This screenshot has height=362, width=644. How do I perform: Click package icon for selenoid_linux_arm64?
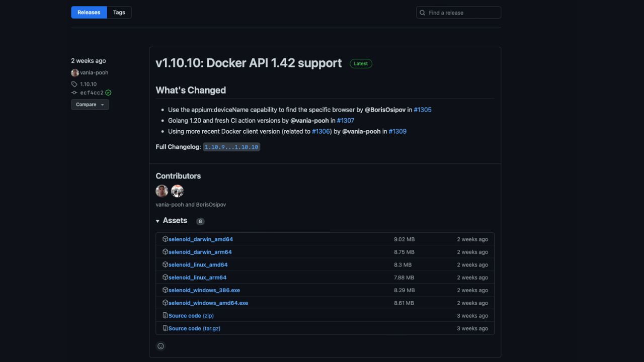[165, 277]
